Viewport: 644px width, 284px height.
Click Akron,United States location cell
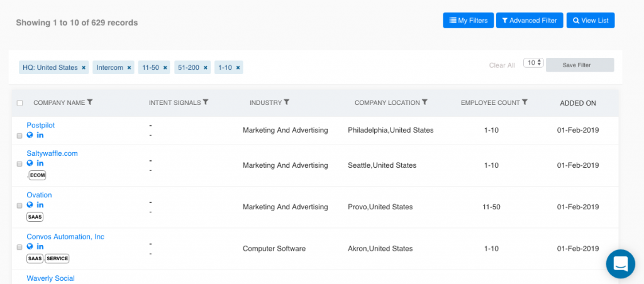click(380, 248)
